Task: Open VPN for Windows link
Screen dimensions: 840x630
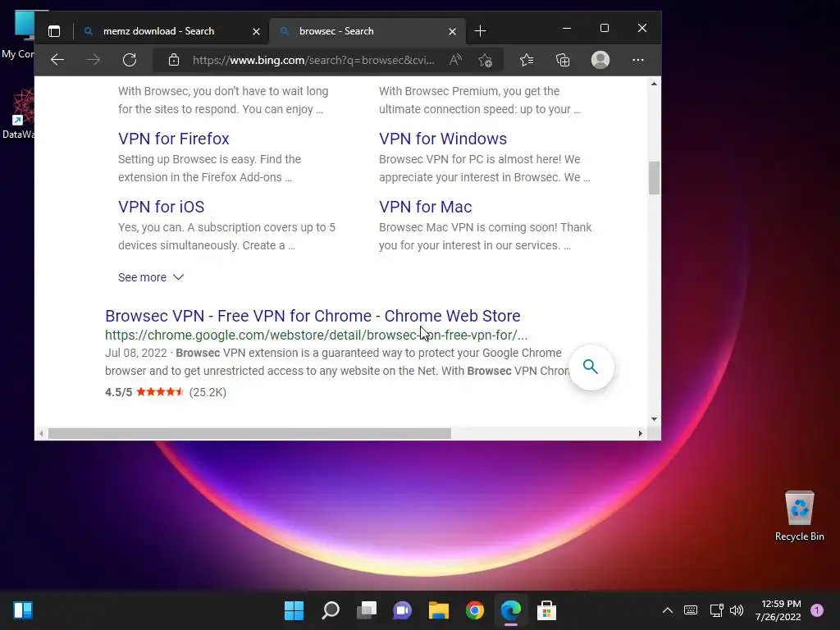Action: click(x=442, y=139)
